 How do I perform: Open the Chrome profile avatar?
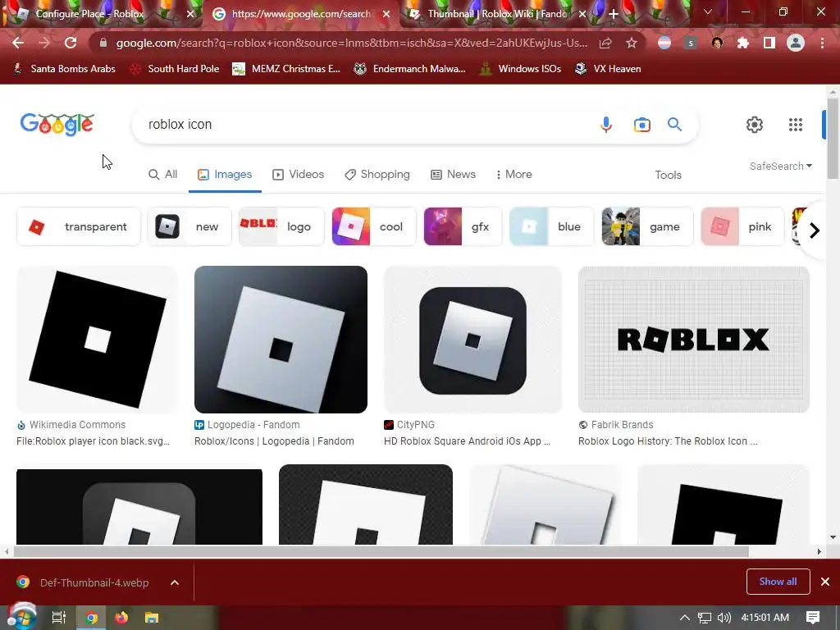pos(796,43)
